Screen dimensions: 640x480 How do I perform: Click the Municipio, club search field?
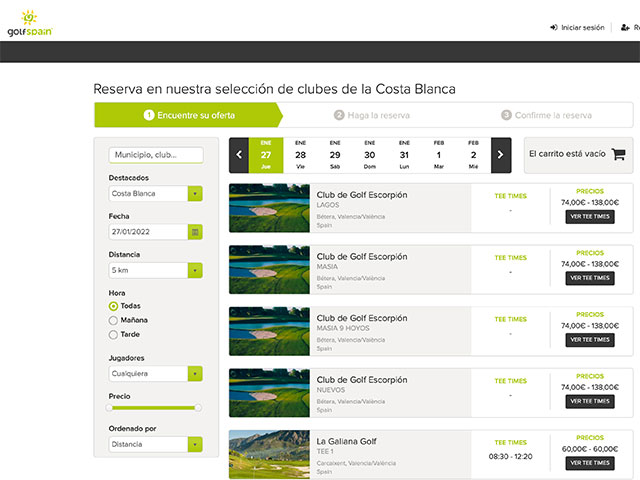pos(156,155)
